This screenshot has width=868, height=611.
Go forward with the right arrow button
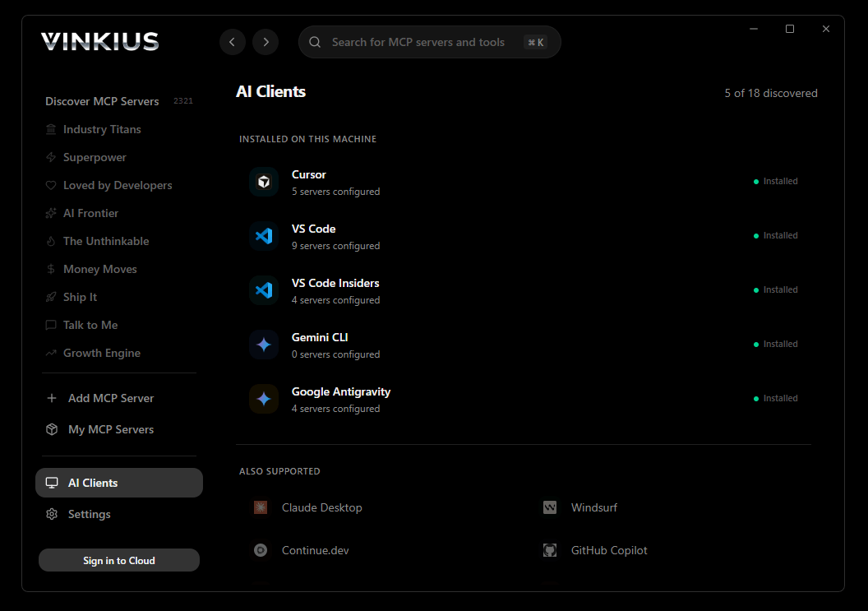265,42
